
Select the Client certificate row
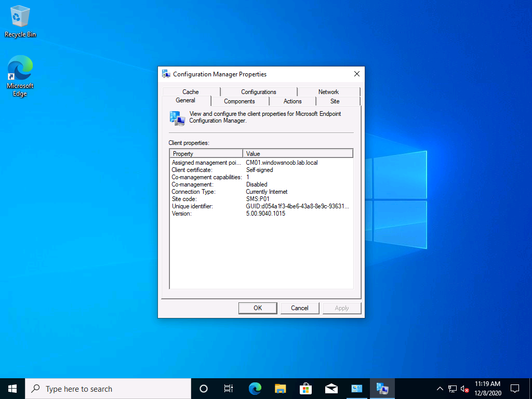261,170
